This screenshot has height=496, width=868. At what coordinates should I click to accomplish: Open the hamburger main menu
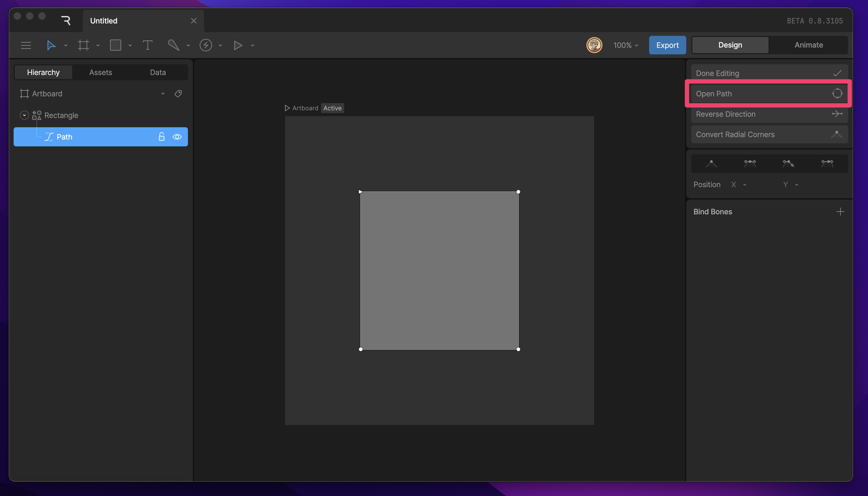coord(26,45)
